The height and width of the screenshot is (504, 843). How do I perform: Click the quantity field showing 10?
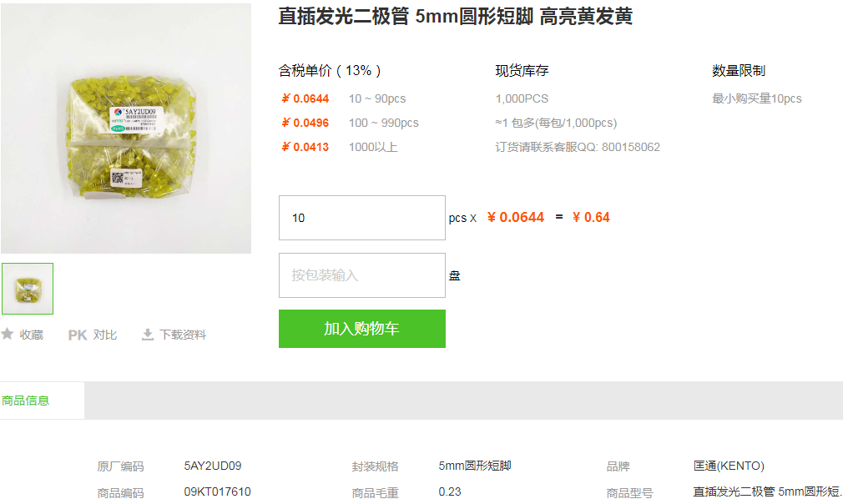point(362,218)
